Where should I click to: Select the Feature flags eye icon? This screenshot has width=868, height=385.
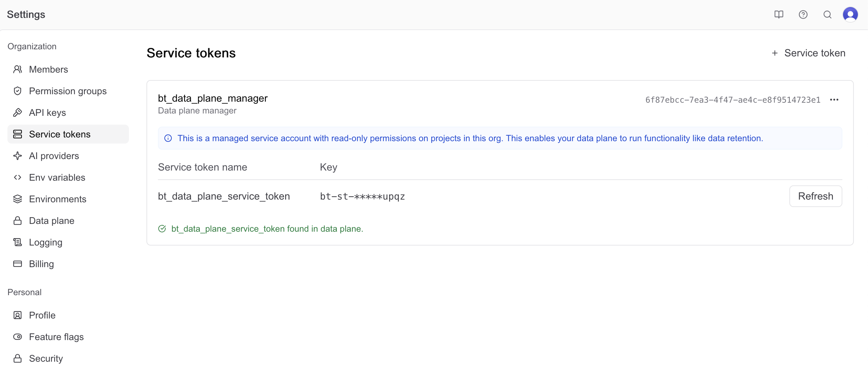coord(18,337)
